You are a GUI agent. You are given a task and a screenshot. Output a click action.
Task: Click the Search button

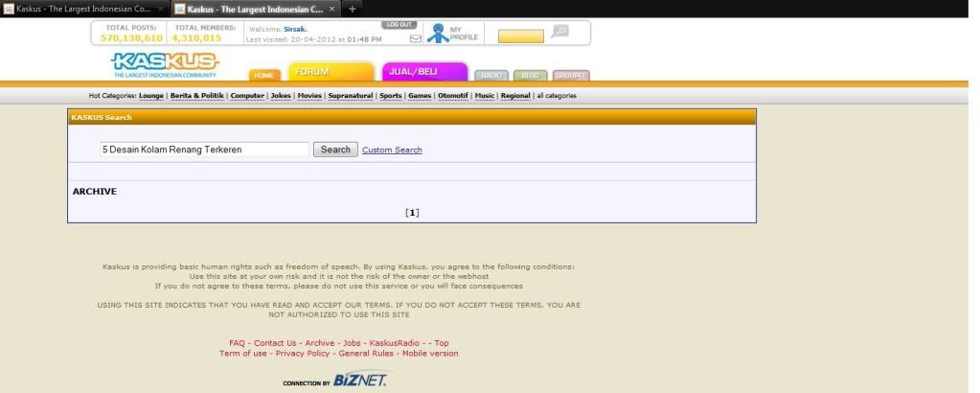335,150
